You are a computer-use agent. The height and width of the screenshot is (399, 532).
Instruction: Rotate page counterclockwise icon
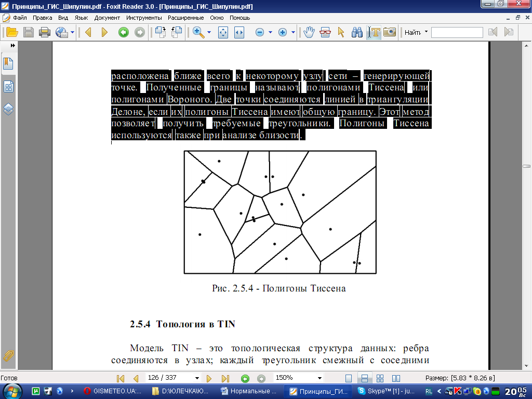177,32
